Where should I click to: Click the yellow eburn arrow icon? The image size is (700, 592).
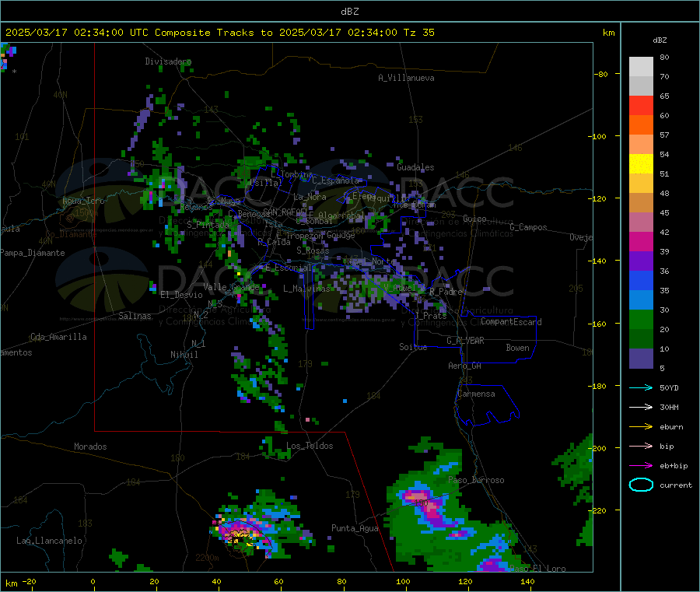(641, 426)
